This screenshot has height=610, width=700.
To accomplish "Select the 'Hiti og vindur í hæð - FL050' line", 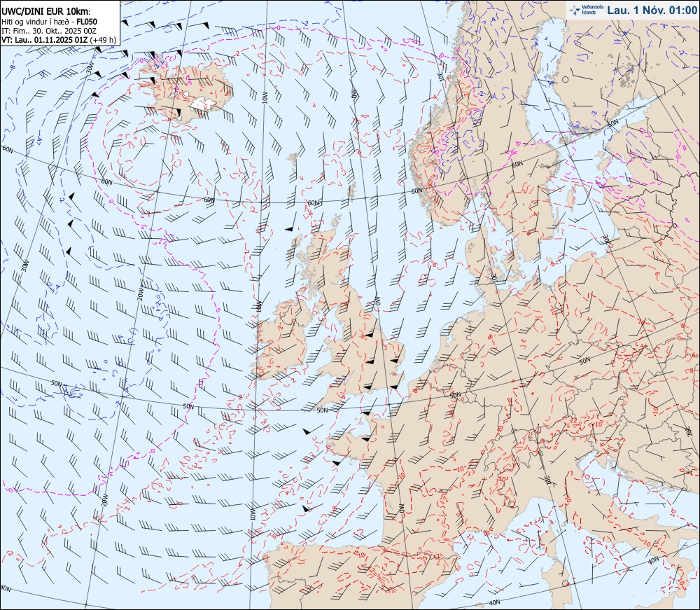I will (49, 22).
